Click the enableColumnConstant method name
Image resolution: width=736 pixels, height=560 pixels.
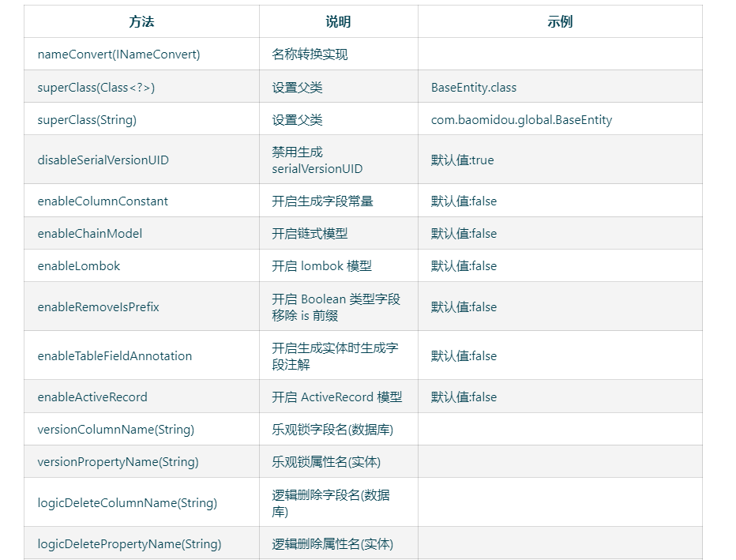[x=102, y=201]
